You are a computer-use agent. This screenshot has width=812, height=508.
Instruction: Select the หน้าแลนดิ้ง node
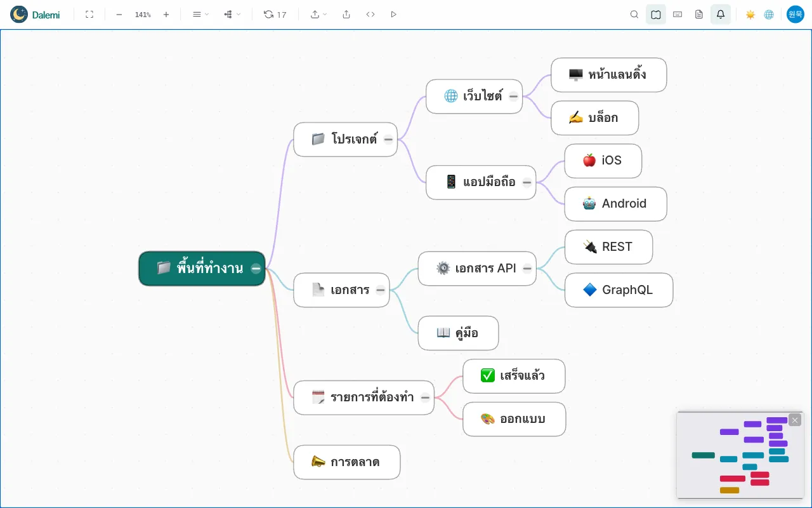[608, 75]
